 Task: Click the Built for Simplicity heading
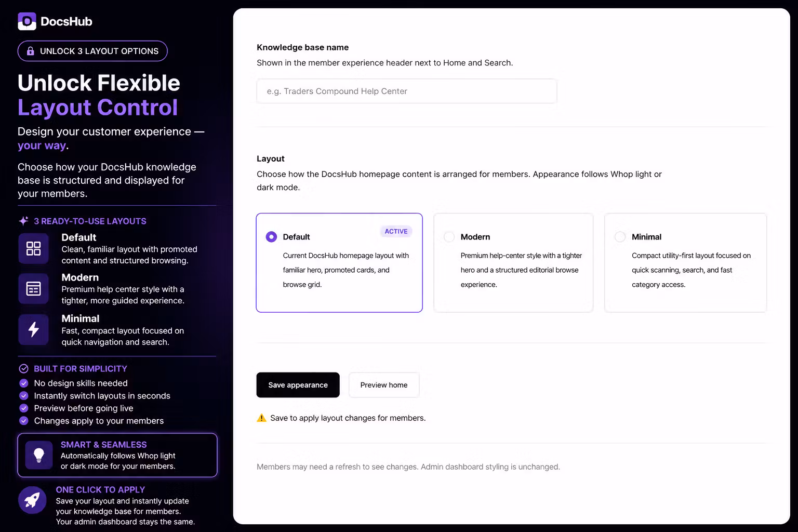click(81, 369)
